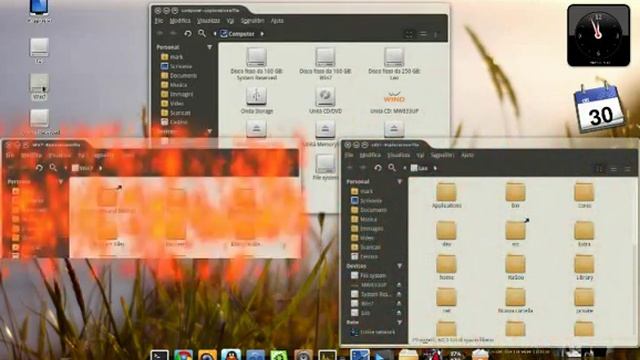Collapse Rete section in Leo window sidebar
This screenshot has height=360, width=640.
400,322
